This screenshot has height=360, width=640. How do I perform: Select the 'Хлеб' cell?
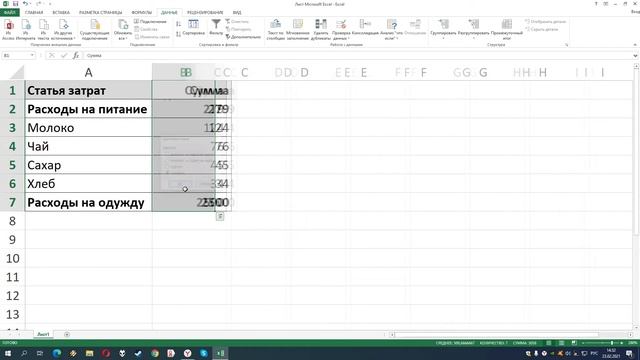pos(88,184)
